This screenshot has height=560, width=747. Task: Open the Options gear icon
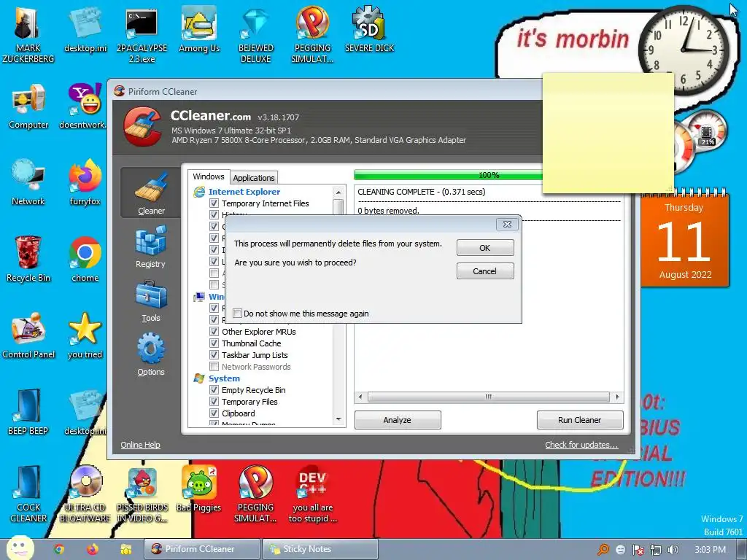click(150, 354)
